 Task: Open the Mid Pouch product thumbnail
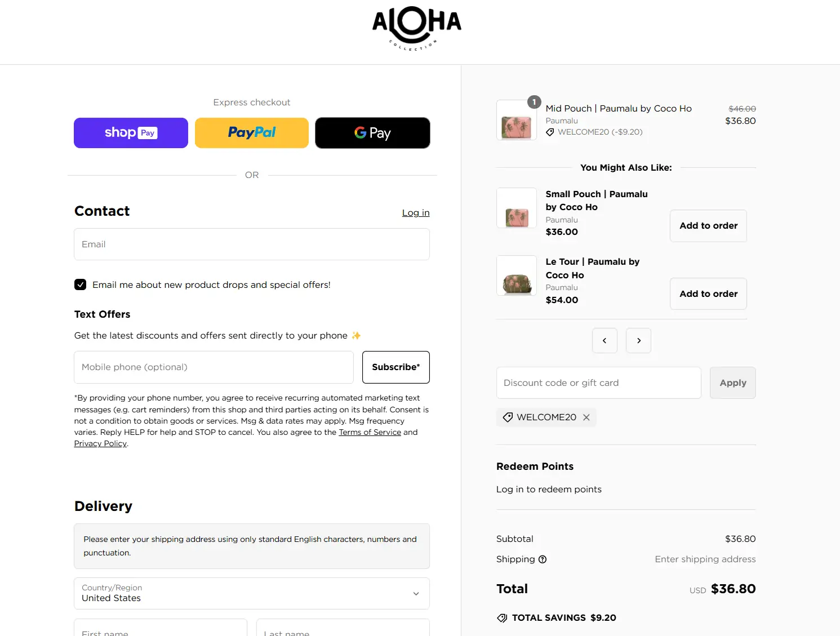[x=516, y=121]
